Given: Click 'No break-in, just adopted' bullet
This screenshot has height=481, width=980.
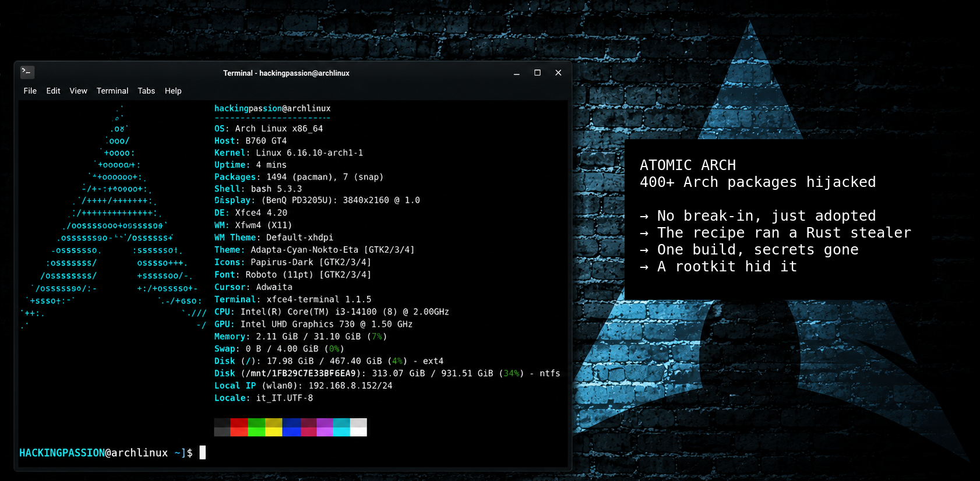Looking at the screenshot, I should tap(757, 216).
